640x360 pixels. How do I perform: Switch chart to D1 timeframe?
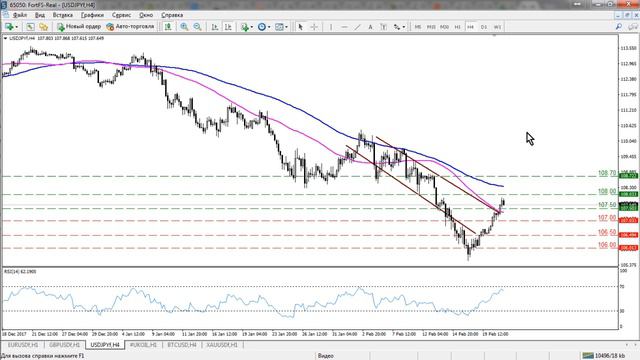(x=484, y=27)
